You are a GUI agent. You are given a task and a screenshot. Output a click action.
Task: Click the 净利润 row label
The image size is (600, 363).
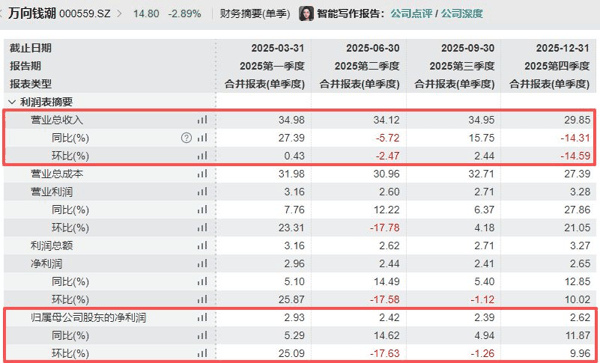point(46,264)
